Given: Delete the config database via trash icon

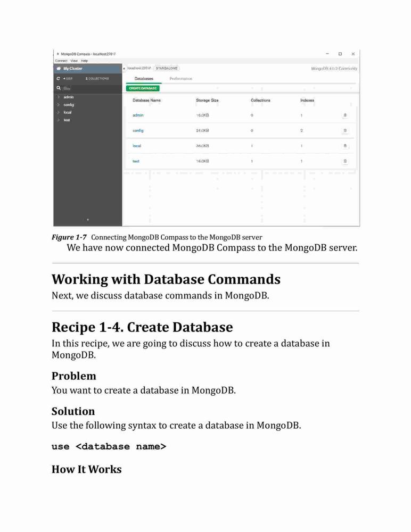Looking at the screenshot, I should tap(345, 131).
